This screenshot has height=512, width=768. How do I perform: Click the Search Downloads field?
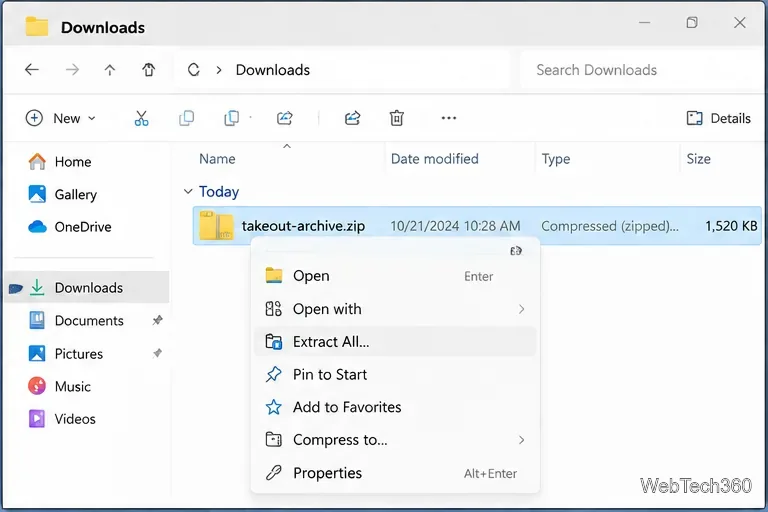(642, 70)
